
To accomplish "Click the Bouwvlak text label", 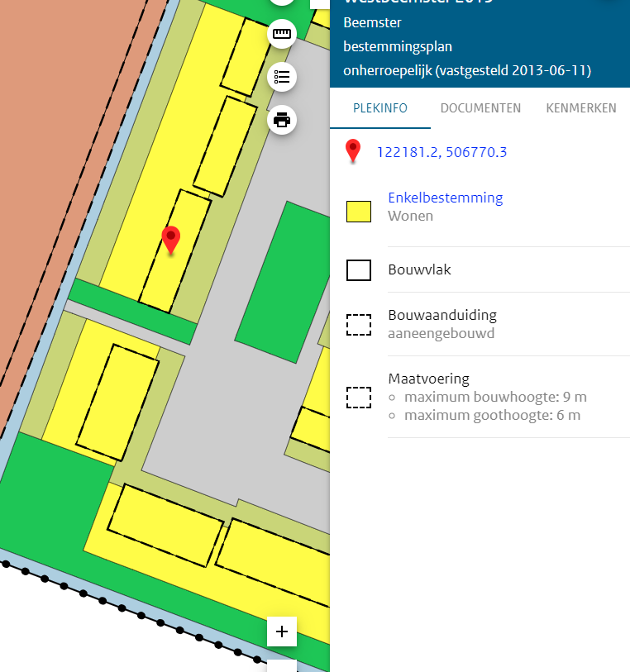I will (x=419, y=270).
